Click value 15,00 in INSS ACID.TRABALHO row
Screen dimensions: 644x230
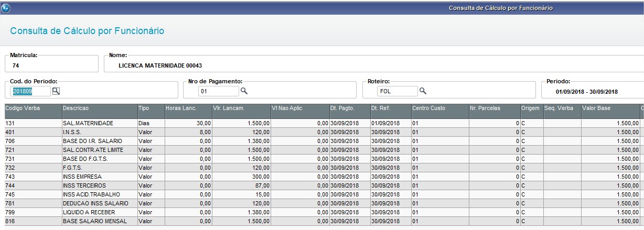pyautogui.click(x=262, y=194)
